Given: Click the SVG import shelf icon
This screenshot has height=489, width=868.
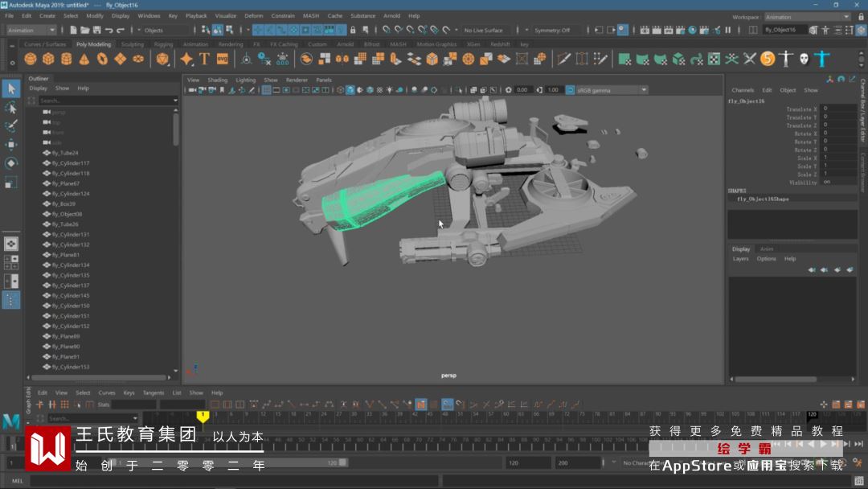Looking at the screenshot, I should pos(223,59).
